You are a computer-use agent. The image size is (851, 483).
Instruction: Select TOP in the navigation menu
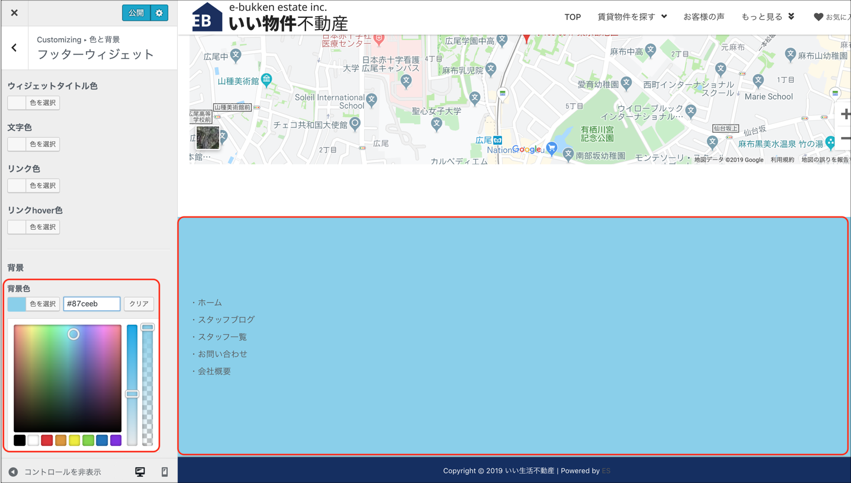pos(572,17)
